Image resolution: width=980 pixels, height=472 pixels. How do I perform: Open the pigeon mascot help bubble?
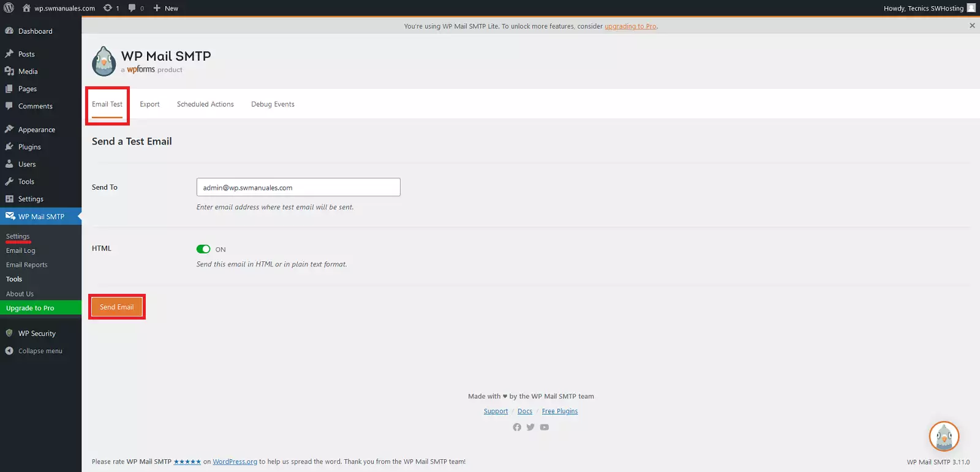[944, 436]
